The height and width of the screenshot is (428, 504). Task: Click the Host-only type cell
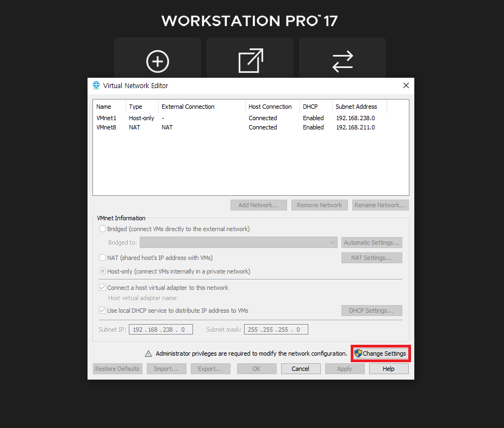coord(141,118)
